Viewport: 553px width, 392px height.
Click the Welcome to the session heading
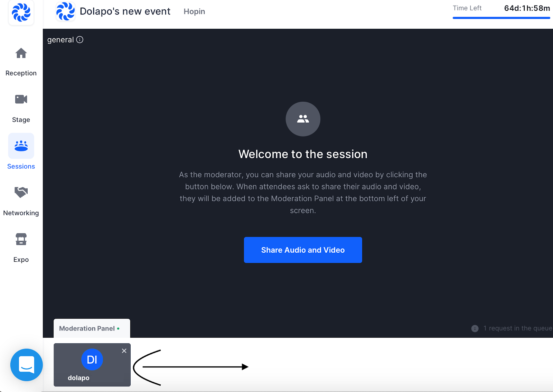[x=303, y=154]
